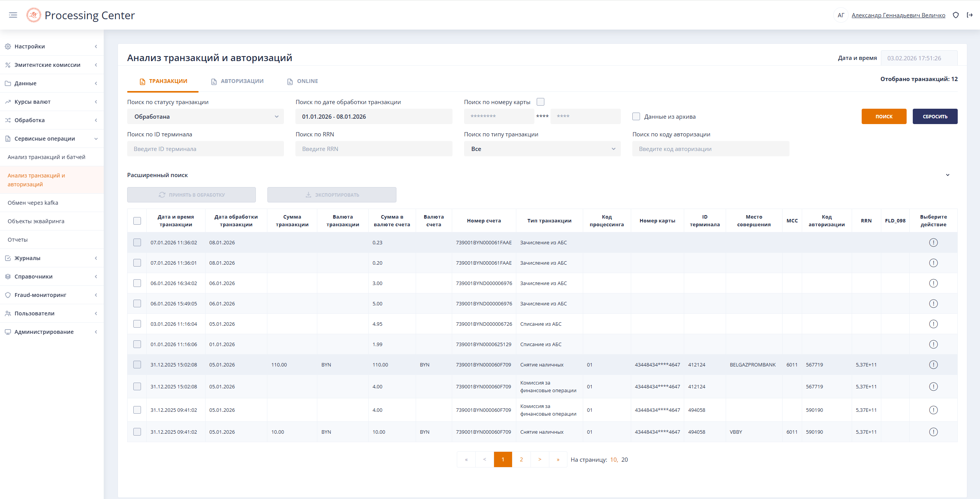Click the shield icon in header
Viewport: 980px width, 499px height.
pos(956,15)
